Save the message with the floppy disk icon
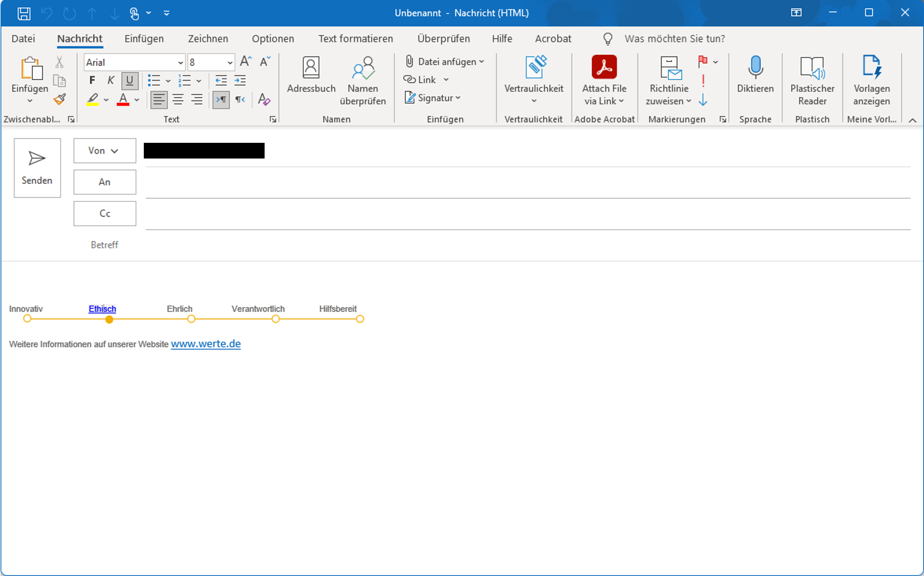Image resolution: width=924 pixels, height=576 pixels. [24, 13]
